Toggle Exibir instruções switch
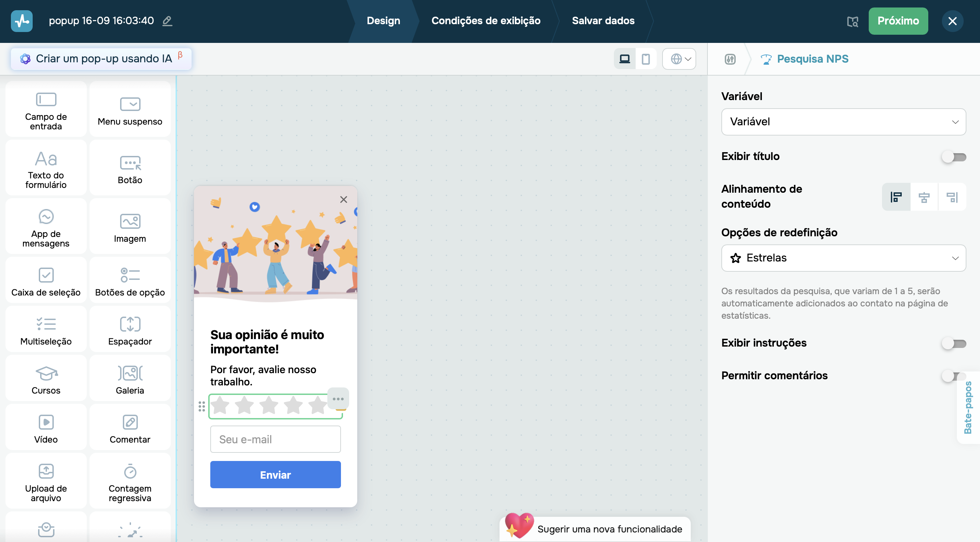This screenshot has height=542, width=980. pyautogui.click(x=953, y=343)
